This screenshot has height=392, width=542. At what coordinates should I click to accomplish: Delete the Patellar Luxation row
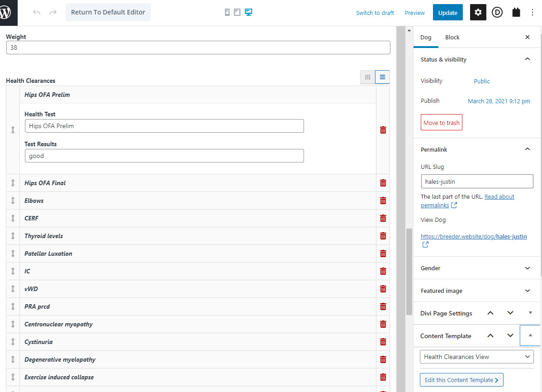[x=383, y=253]
